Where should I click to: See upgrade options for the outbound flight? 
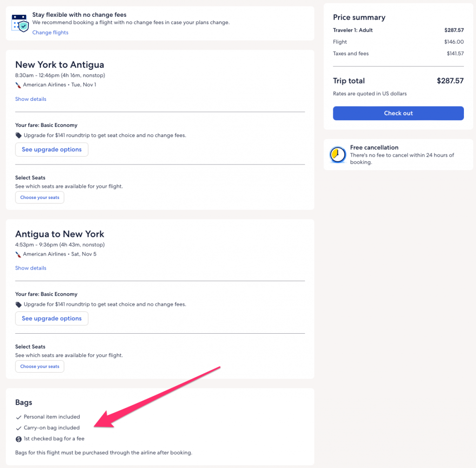tap(52, 150)
